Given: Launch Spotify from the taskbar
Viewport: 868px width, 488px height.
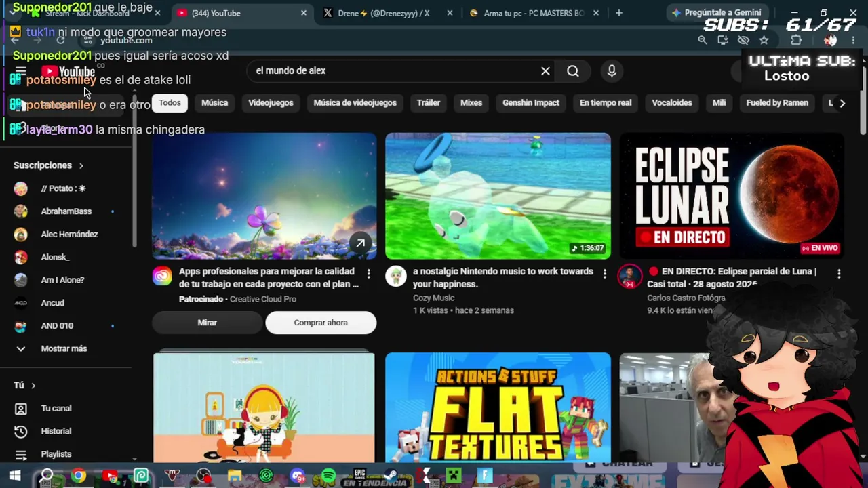Looking at the screenshot, I should tap(328, 476).
